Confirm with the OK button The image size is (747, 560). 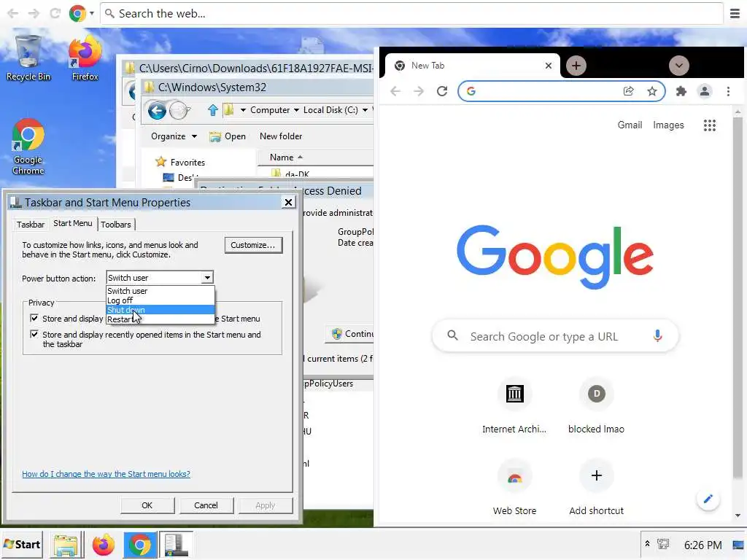pyautogui.click(x=147, y=505)
